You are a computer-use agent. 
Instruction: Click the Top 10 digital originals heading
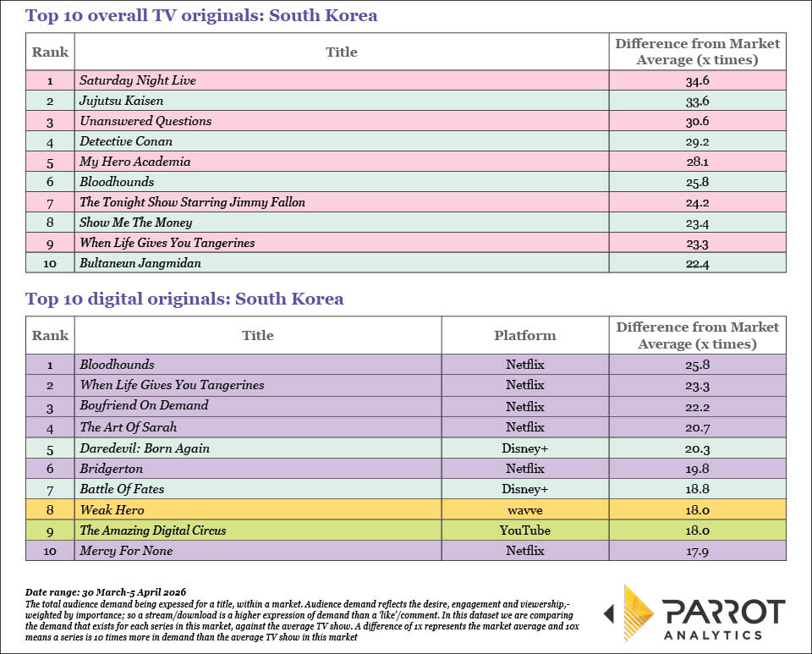184,299
